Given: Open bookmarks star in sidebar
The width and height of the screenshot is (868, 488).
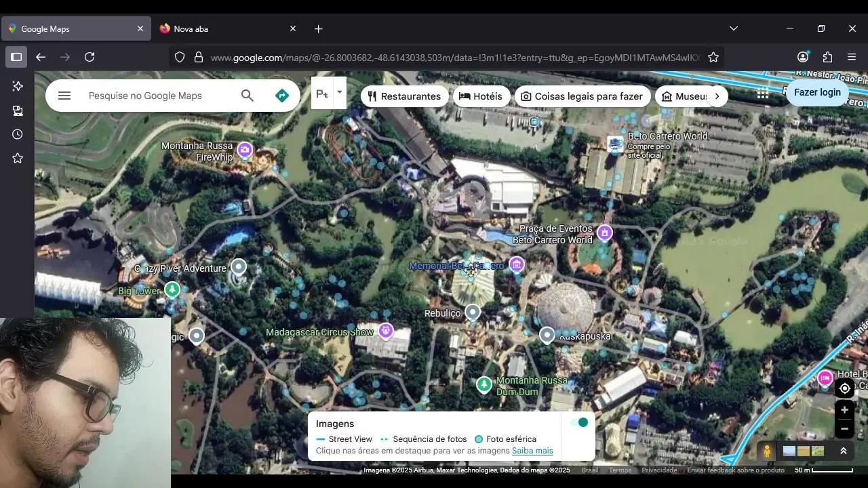Looking at the screenshot, I should 18,158.
